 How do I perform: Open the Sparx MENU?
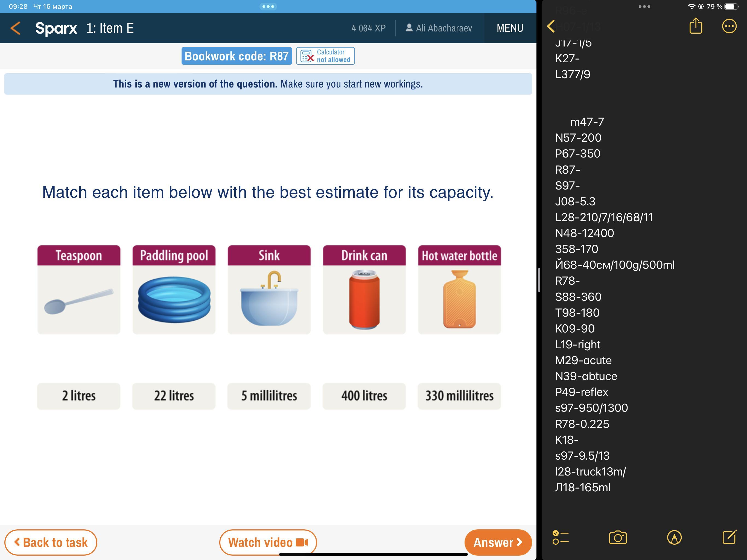(x=510, y=28)
